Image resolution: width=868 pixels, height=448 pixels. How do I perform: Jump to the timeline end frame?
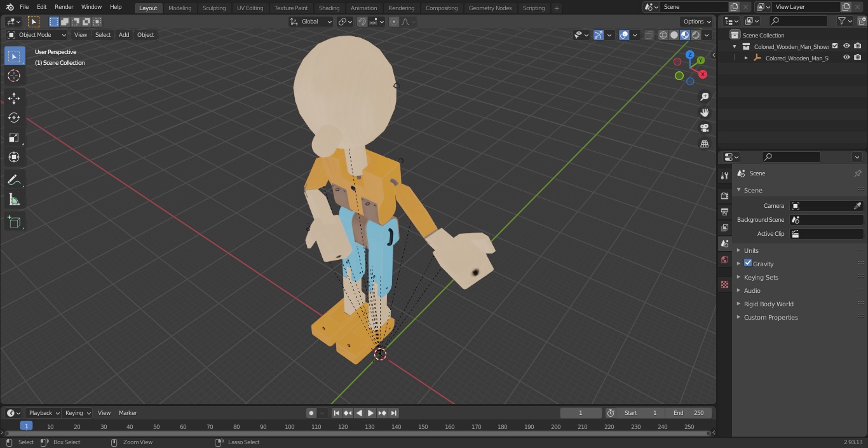click(393, 413)
